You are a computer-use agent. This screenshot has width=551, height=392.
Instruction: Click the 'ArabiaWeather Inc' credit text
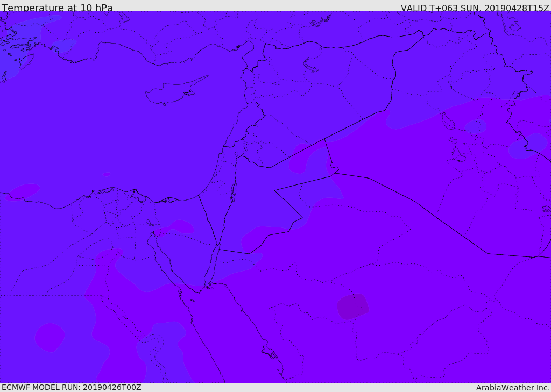click(x=513, y=388)
